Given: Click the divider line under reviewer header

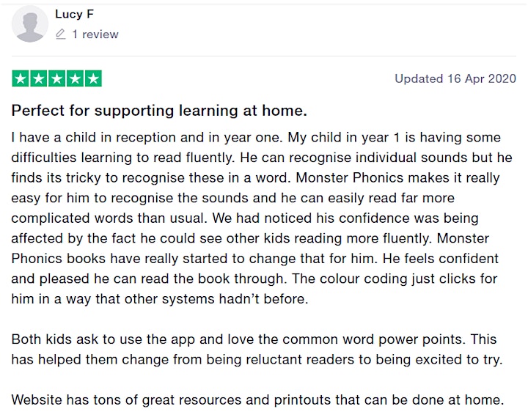Looking at the screenshot, I should (264, 56).
